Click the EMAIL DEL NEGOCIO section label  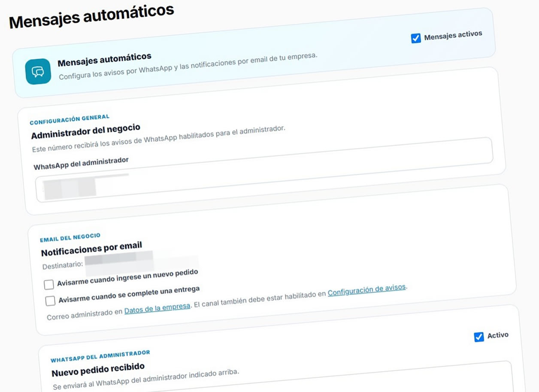pyautogui.click(x=70, y=237)
